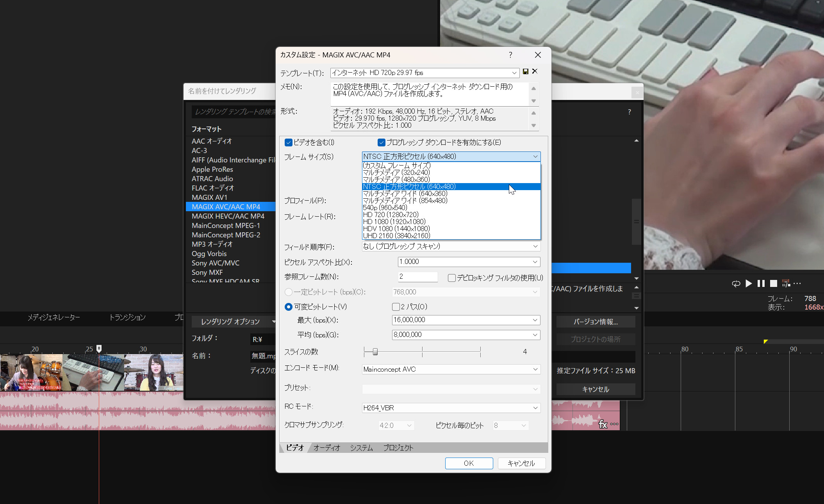This screenshot has width=824, height=504.
Task: Select the keyboard clip thumbnail on the timeline
Action: [x=93, y=372]
